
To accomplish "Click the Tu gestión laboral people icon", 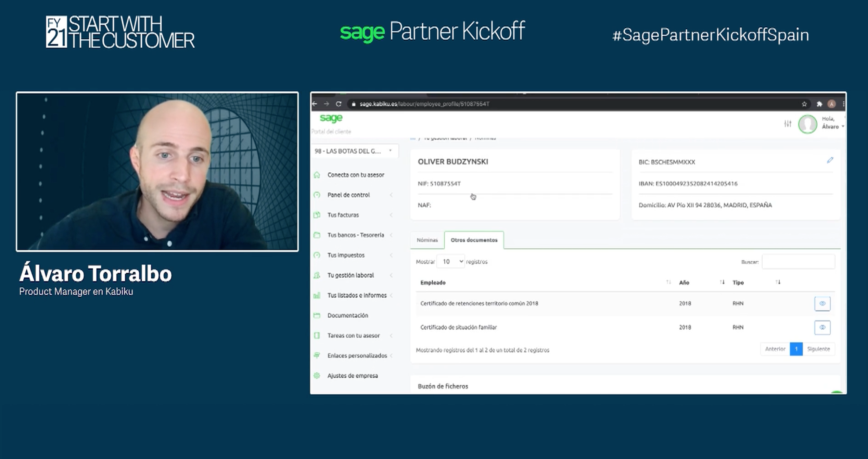I will [317, 275].
